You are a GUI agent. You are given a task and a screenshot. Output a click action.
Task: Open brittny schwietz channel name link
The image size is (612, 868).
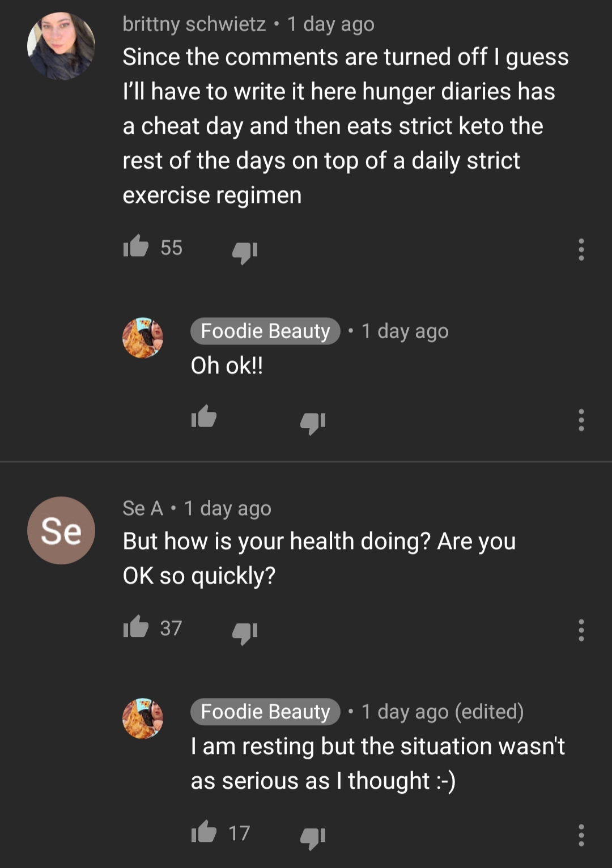click(194, 24)
